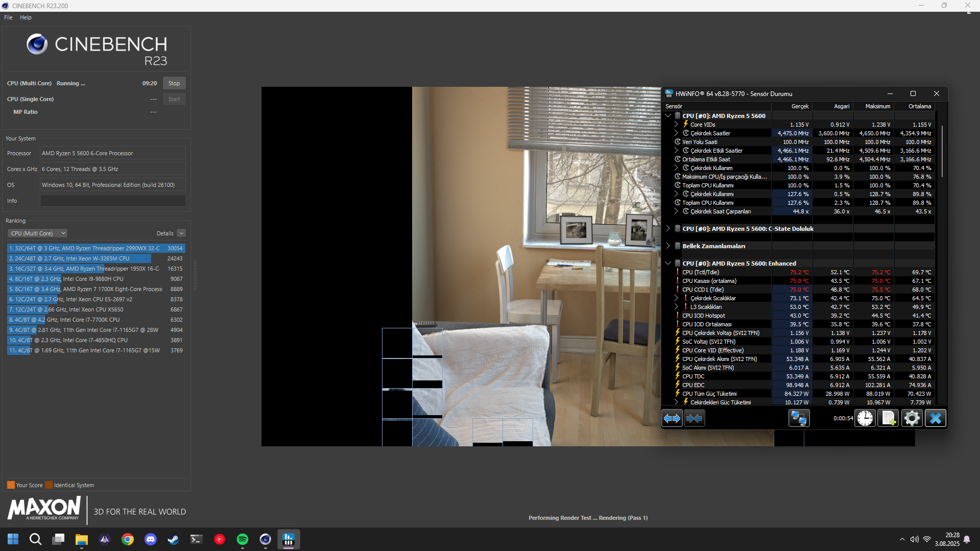Open HWiNFO sensor settings gear icon
This screenshot has width=980, height=551.
click(912, 418)
